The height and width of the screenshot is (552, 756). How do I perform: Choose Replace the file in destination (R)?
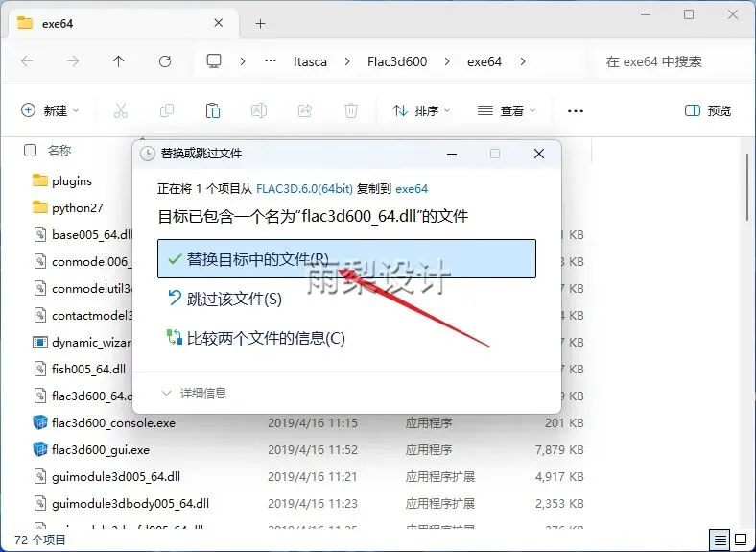tap(346, 258)
